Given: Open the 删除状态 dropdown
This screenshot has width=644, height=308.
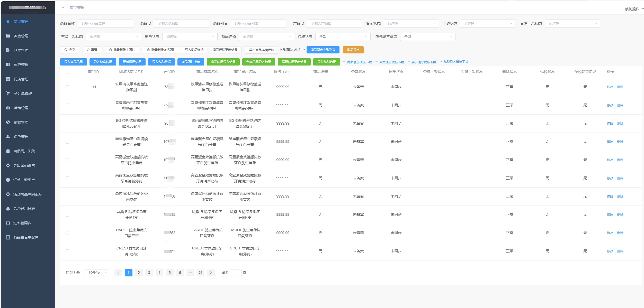Looking at the screenshot, I should 190,36.
